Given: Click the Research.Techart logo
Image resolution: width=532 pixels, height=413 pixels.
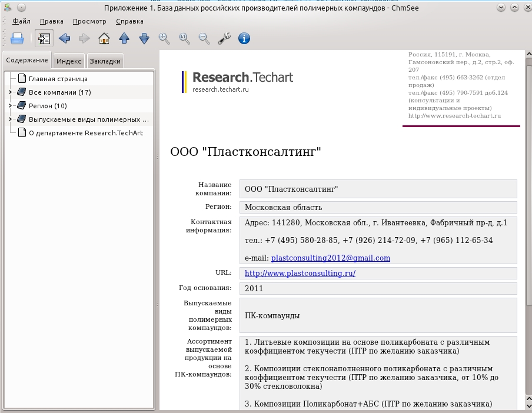Looking at the screenshot, I should coord(238,82).
